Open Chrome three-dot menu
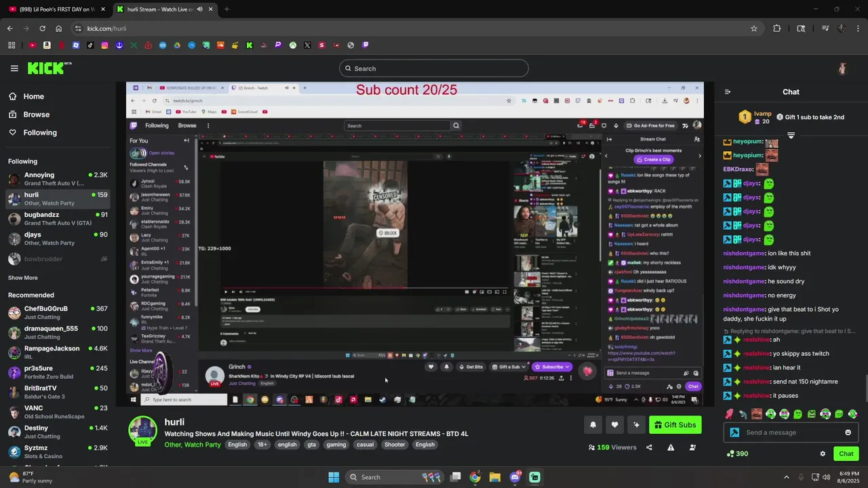The height and width of the screenshot is (488, 868). pos(859,28)
